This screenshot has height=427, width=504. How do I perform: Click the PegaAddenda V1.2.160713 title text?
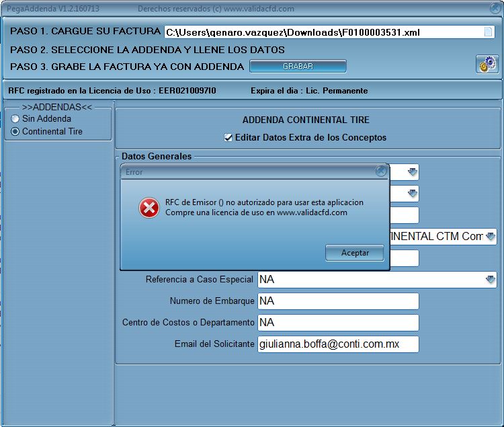pyautogui.click(x=53, y=9)
